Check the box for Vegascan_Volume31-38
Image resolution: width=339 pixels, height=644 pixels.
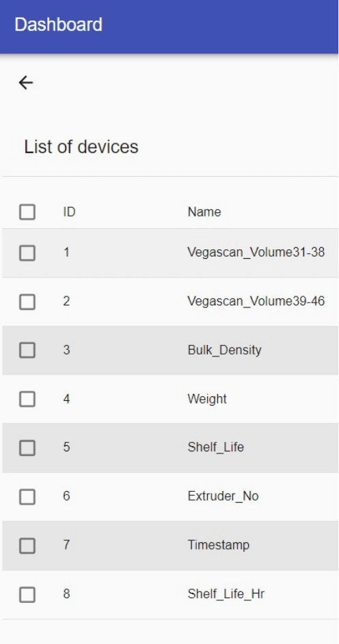pyautogui.click(x=27, y=253)
